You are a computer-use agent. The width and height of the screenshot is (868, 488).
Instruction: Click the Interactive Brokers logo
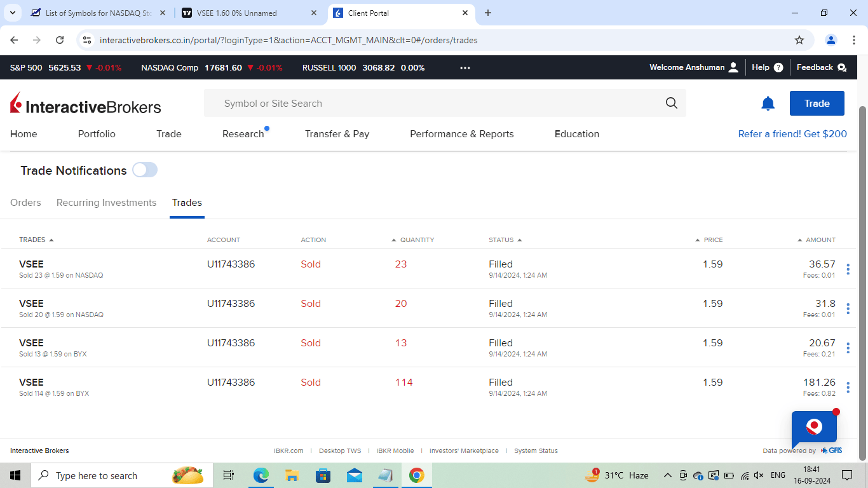point(86,104)
